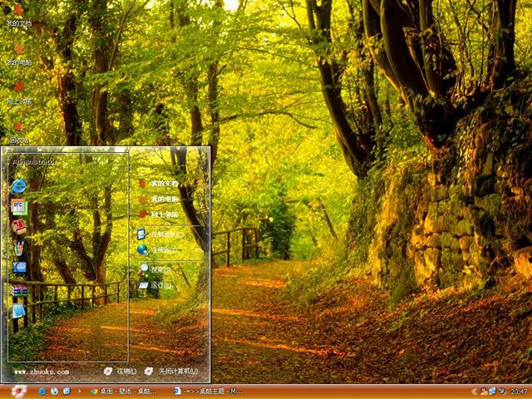Open the red book program in start menu
This screenshot has width=532, height=399.
[18, 227]
